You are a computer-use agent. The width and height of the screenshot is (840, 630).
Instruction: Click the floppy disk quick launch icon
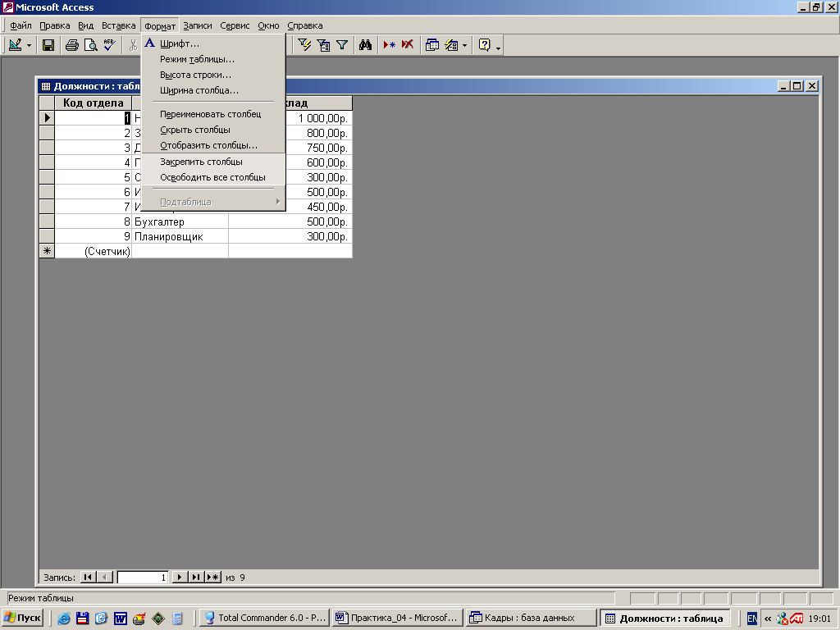tap(82, 619)
